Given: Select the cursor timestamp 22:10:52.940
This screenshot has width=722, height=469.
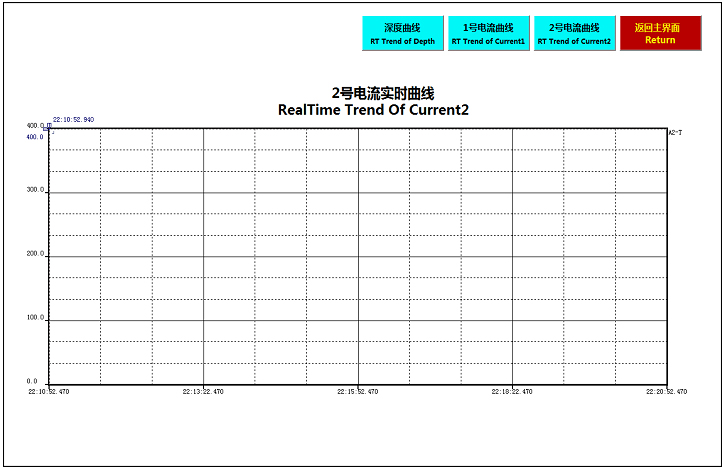Looking at the screenshot, I should 73,119.
